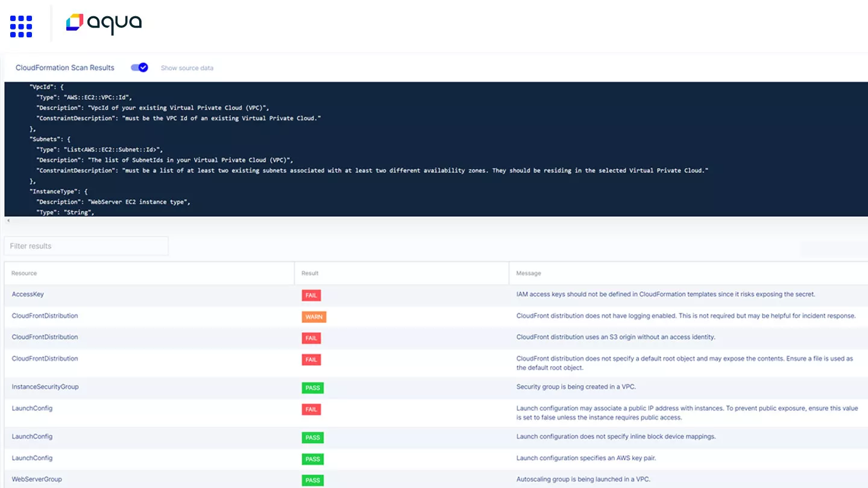Image resolution: width=868 pixels, height=488 pixels.
Task: Sort by the Message column header
Action: pos(529,274)
